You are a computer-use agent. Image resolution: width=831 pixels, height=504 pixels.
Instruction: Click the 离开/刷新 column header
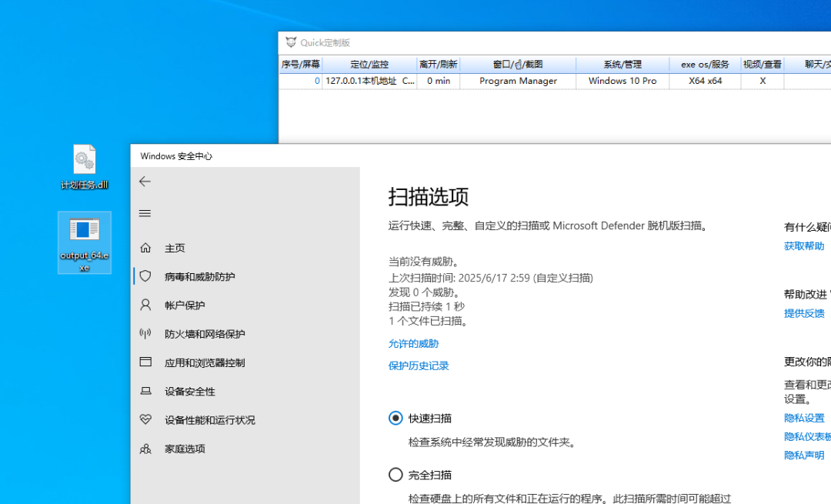click(439, 64)
